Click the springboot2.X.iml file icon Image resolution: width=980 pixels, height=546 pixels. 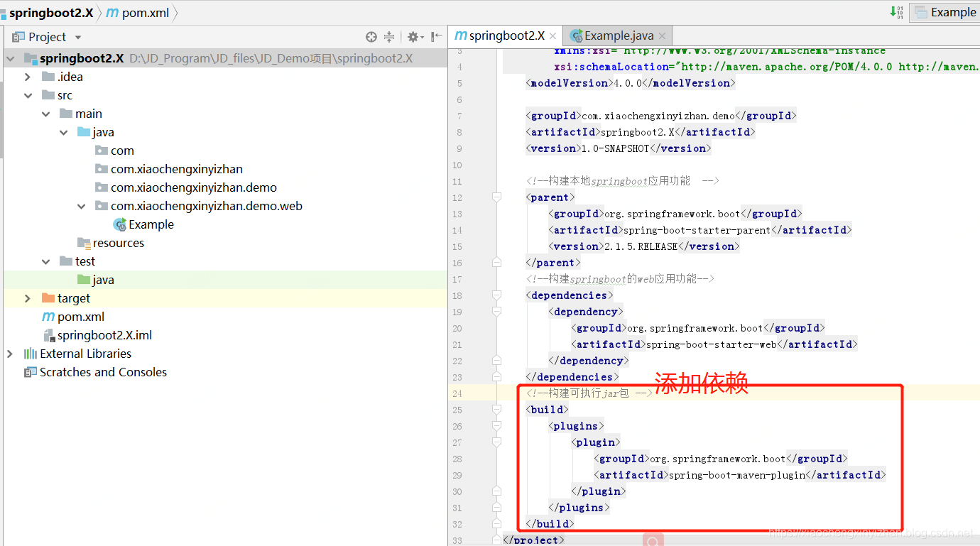point(48,335)
